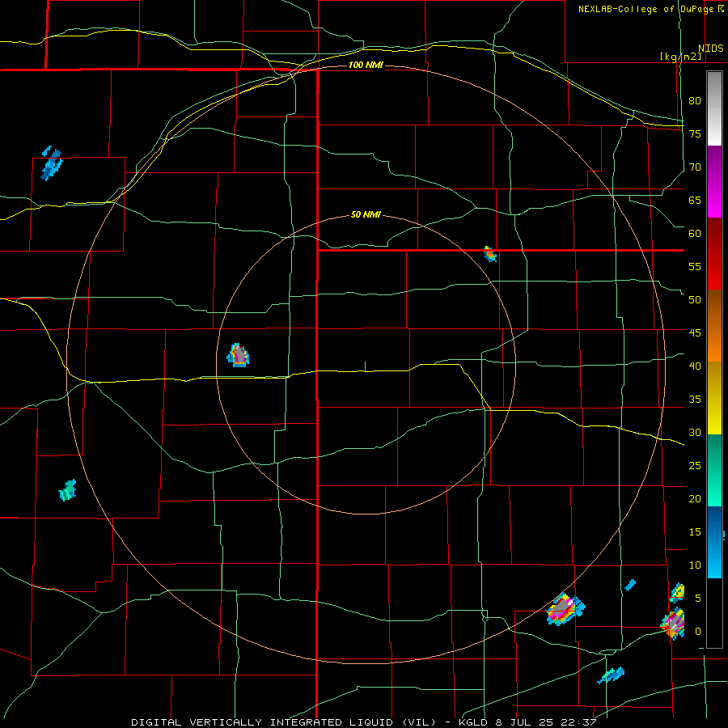Click the orange segment of the color bar
Image resolution: width=728 pixels, height=728 pixels.
714,326
